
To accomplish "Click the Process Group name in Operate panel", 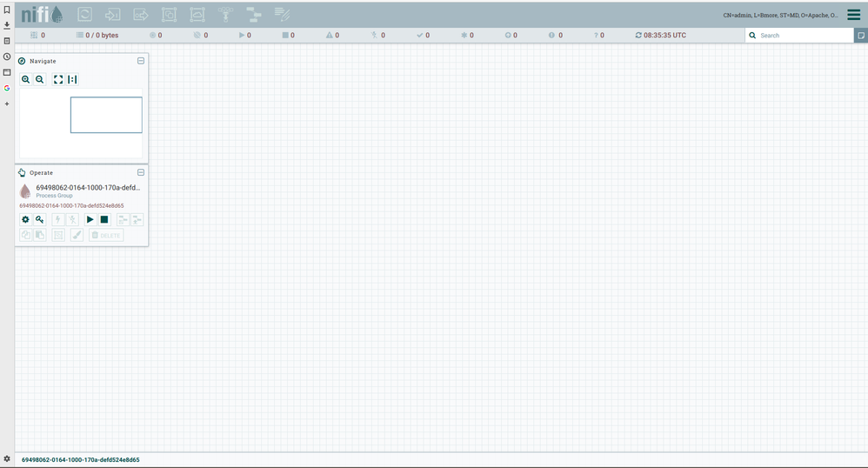I will (x=88, y=188).
